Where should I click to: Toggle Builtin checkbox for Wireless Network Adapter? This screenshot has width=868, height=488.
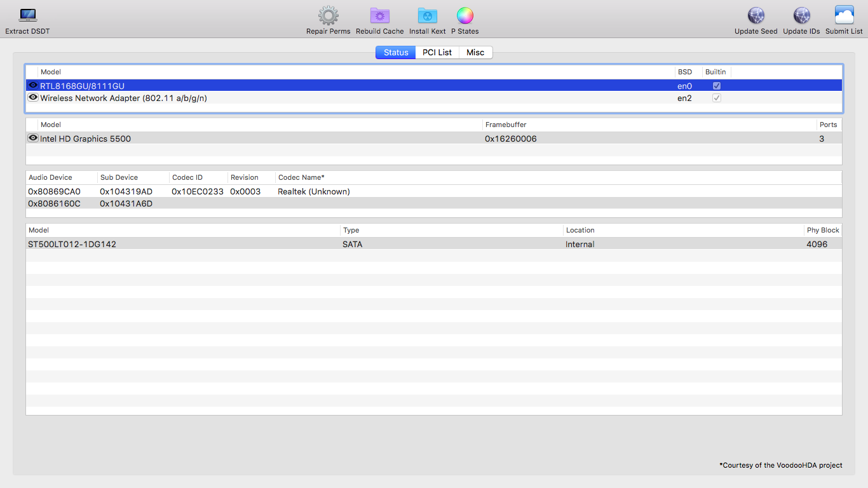coord(717,98)
